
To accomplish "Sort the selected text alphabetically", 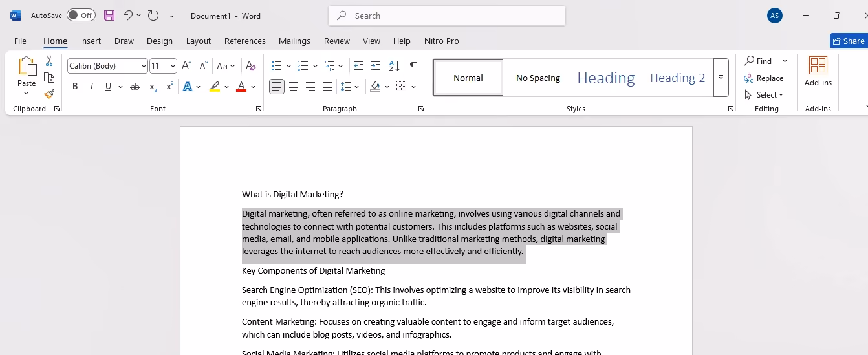I will click(394, 66).
